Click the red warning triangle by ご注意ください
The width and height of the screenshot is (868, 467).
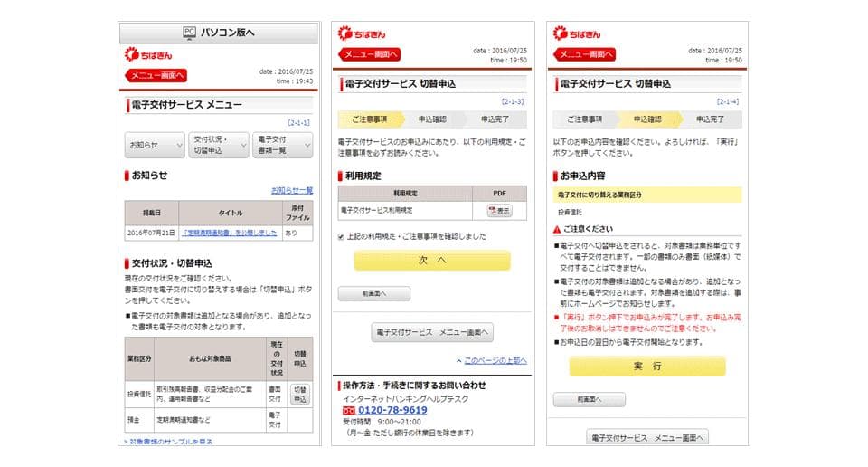(557, 229)
